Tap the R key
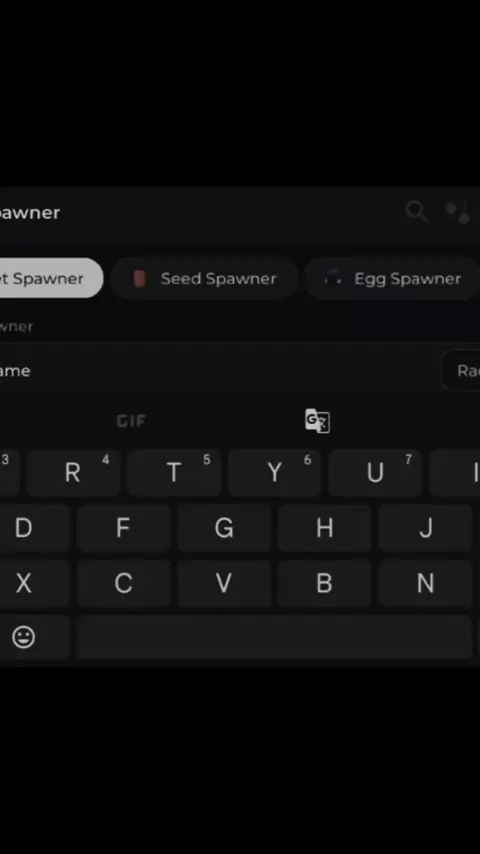Viewport: 480px width, 854px height. (73, 472)
